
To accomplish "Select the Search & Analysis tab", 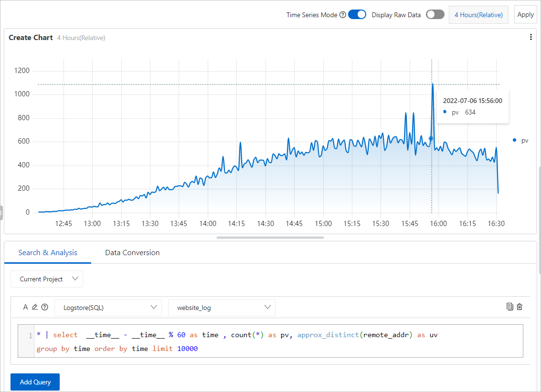I will tap(48, 253).
